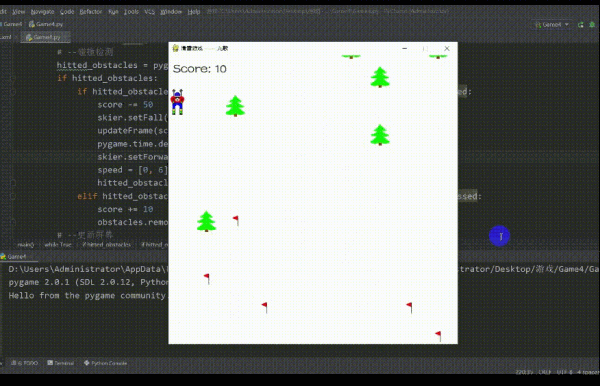Open the Tools menu
Image resolution: width=600 pixels, height=386 pixels.
131,12
